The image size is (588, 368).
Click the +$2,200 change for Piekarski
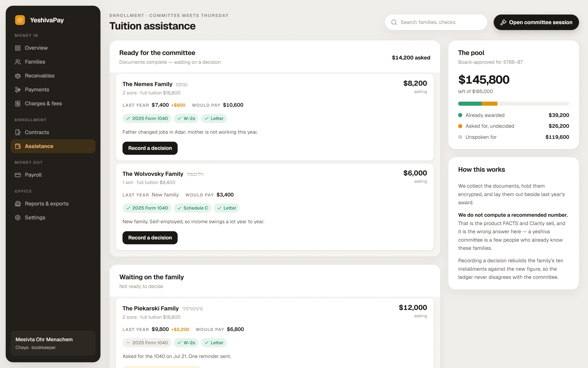pyautogui.click(x=180, y=329)
